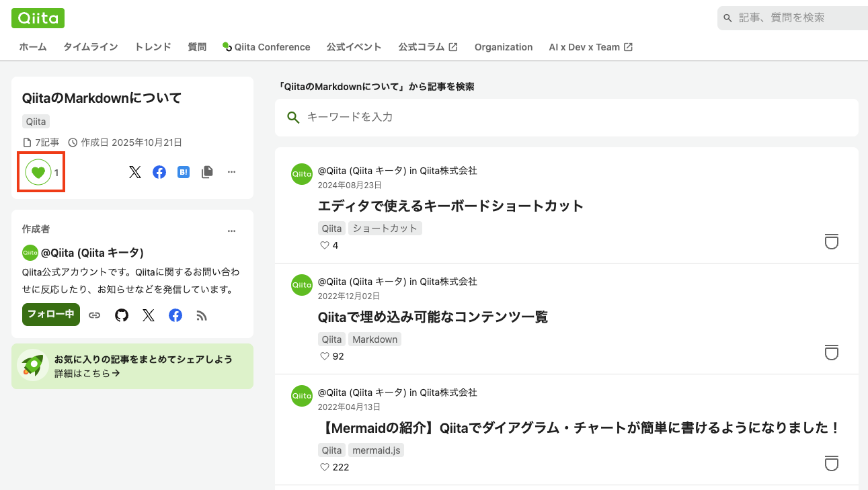Image resolution: width=868 pixels, height=490 pixels.
Task: Open the author's RSS feed icon
Action: point(202,315)
